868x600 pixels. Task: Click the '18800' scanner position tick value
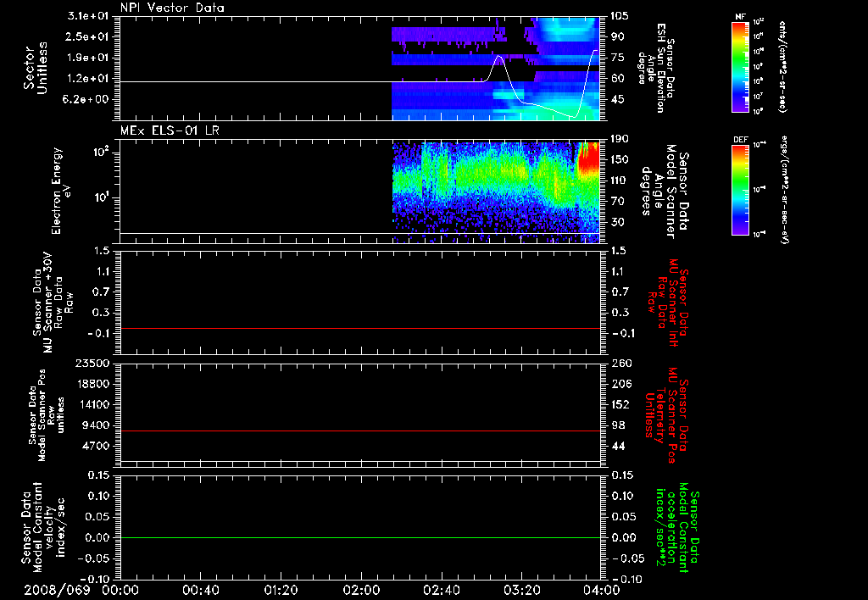[92, 384]
